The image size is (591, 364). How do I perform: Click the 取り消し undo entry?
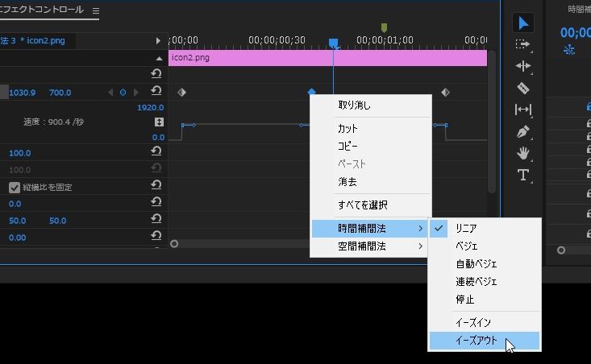click(355, 105)
